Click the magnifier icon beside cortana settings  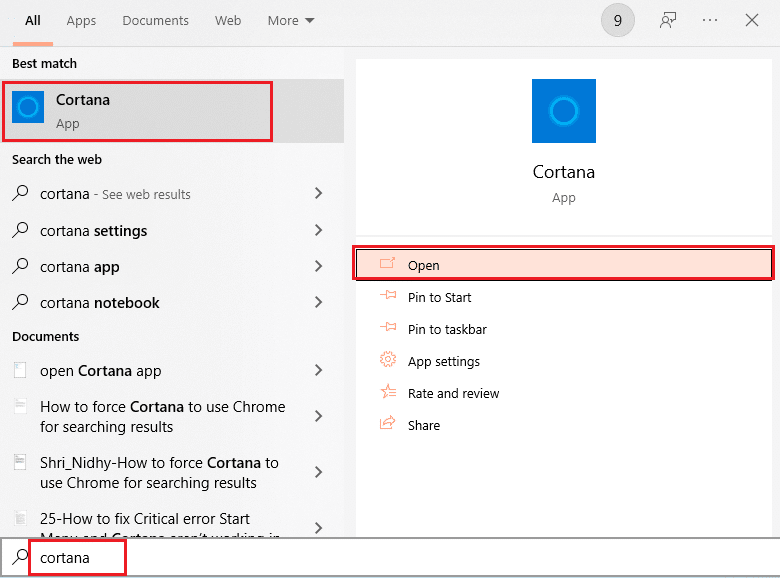[x=20, y=230]
